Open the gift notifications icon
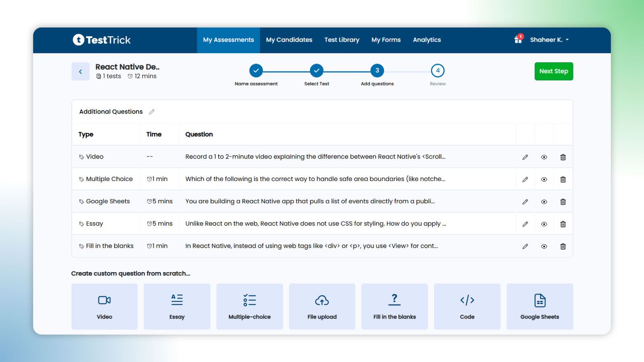This screenshot has width=644, height=362. 518,39
